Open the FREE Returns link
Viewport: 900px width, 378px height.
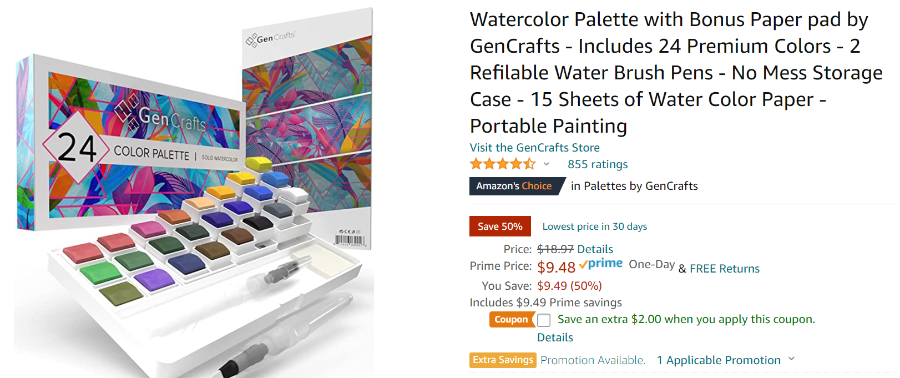tap(724, 268)
